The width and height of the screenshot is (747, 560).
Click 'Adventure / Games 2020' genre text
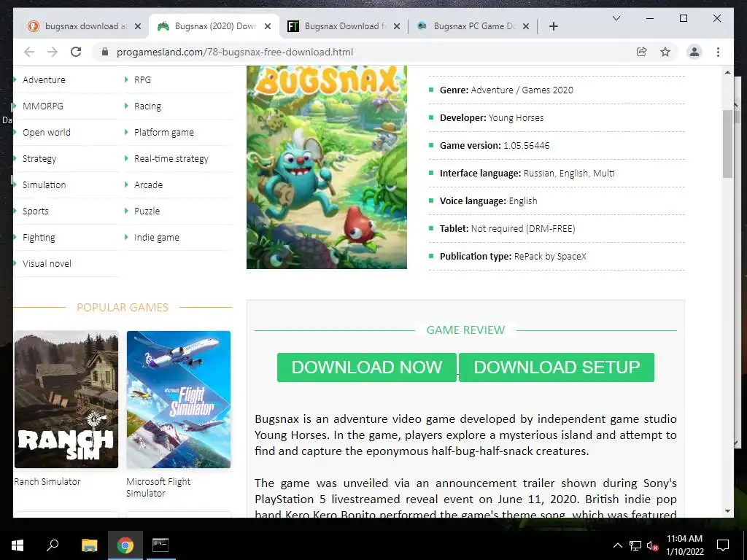[x=522, y=90]
